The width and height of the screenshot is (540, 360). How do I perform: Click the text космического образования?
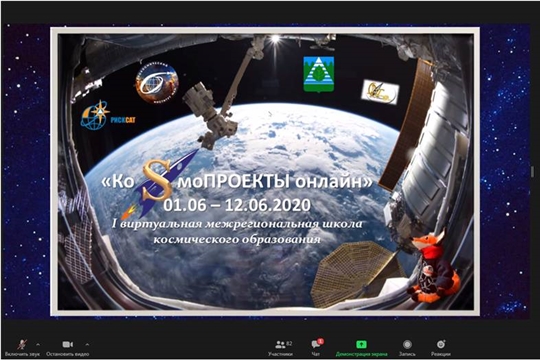click(x=237, y=239)
